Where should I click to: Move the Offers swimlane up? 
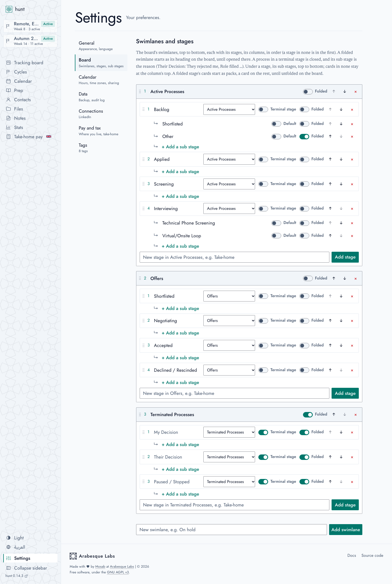coord(334,278)
